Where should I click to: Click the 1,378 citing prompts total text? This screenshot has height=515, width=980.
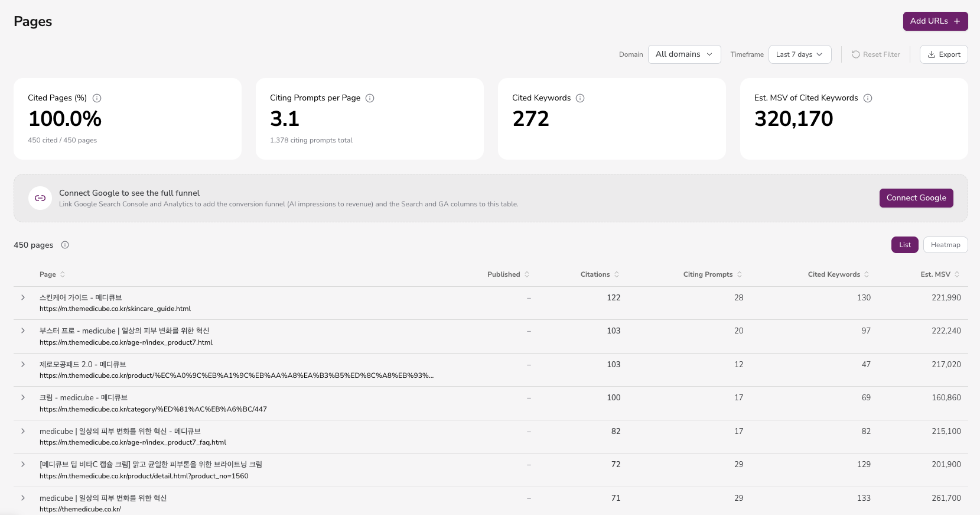coord(311,140)
